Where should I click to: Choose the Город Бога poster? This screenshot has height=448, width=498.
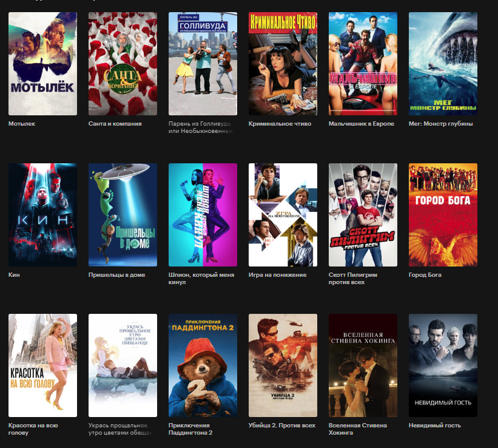pyautogui.click(x=443, y=215)
